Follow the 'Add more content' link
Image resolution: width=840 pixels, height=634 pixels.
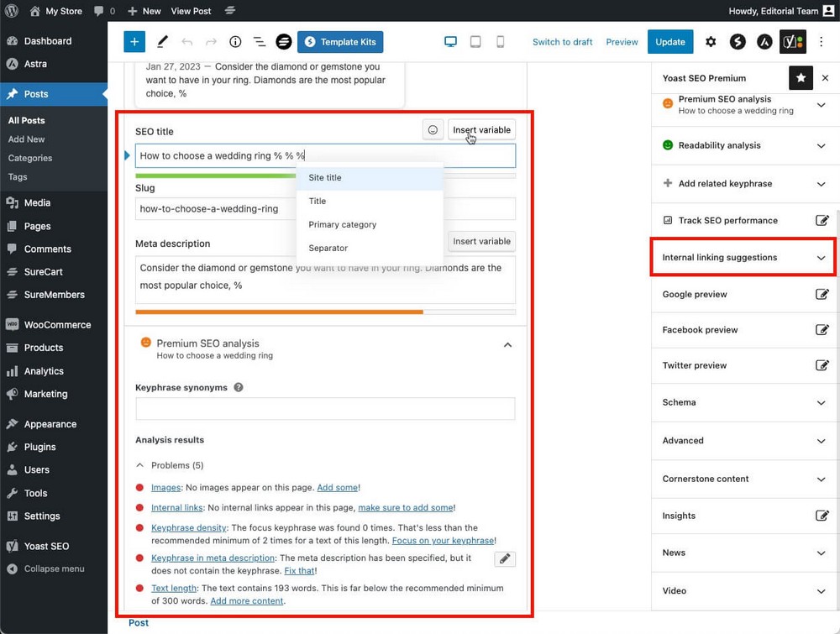246,600
